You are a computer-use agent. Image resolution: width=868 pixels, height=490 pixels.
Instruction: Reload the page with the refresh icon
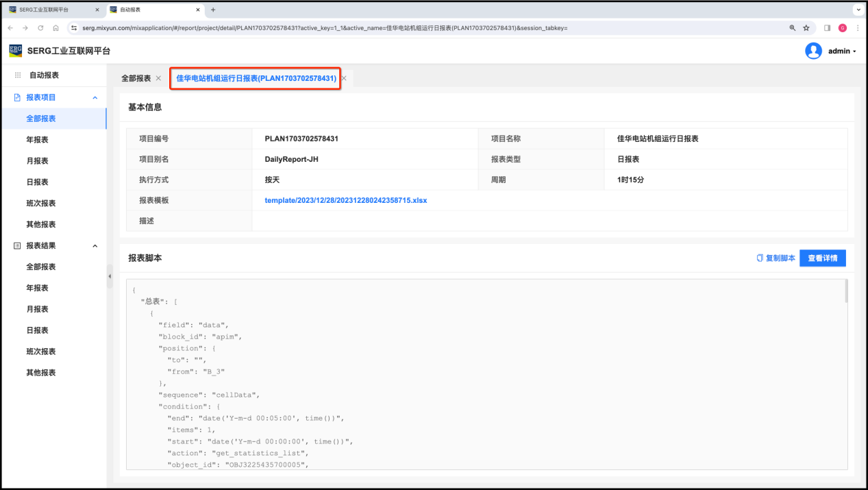[x=40, y=28]
